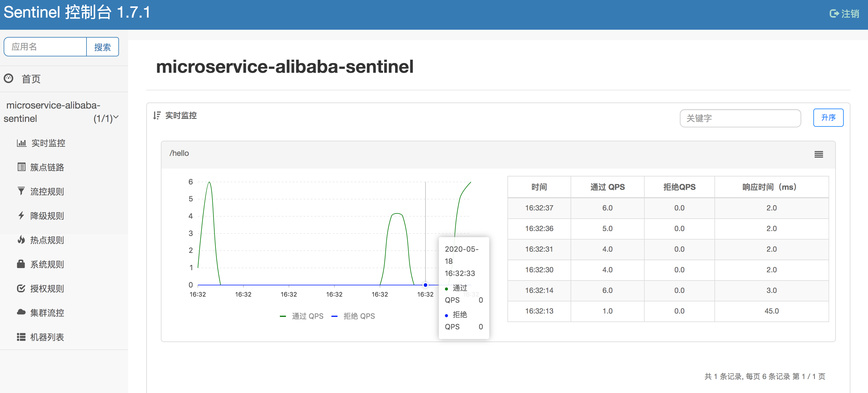868x393 pixels.
Task: Click the 搜索 button
Action: 103,47
